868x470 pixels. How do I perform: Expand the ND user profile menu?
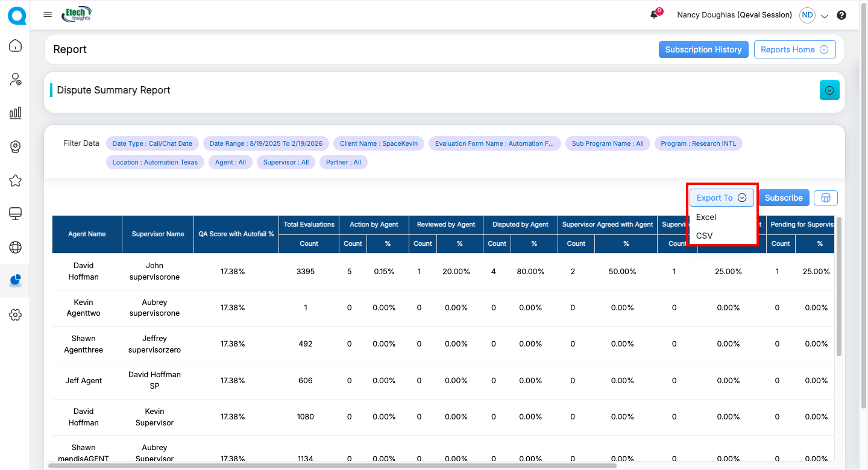(825, 16)
